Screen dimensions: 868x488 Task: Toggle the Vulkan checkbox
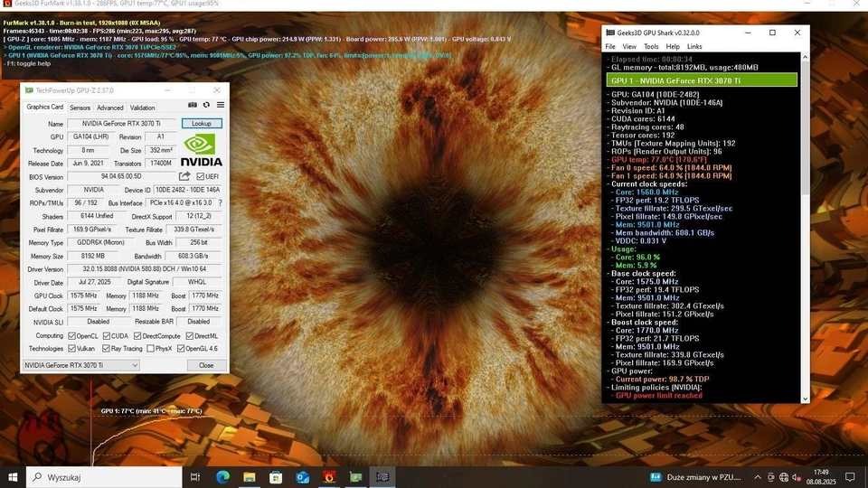pyautogui.click(x=72, y=349)
